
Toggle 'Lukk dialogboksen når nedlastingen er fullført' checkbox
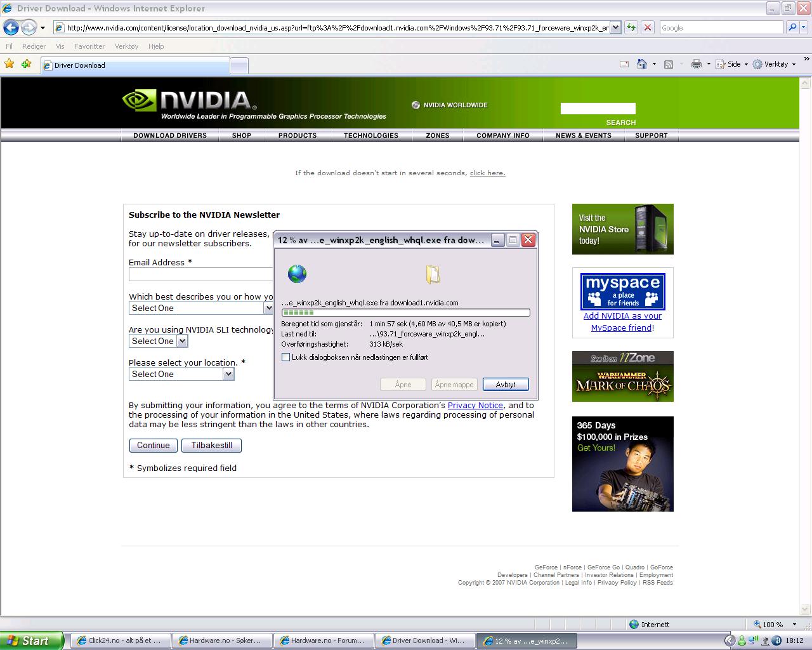pos(285,357)
